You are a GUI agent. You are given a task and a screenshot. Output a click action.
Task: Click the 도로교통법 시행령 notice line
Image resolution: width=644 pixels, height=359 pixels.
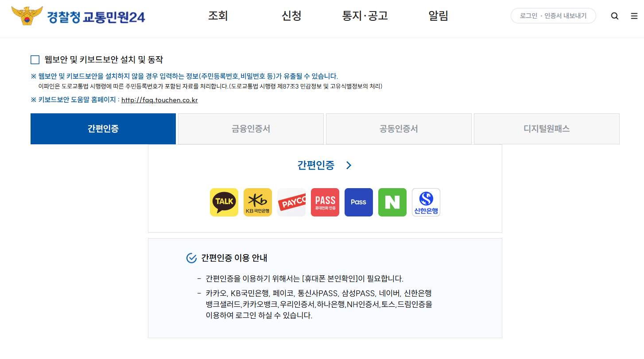coord(210,86)
